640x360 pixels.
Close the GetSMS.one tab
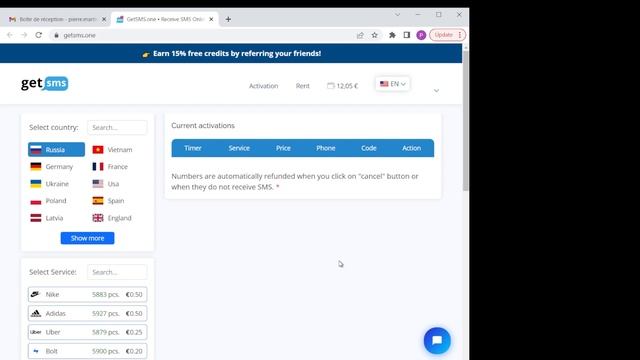(x=211, y=19)
